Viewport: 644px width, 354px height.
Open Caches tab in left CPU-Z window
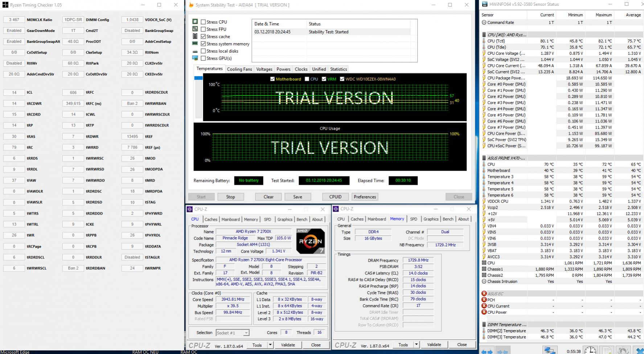[211, 219]
